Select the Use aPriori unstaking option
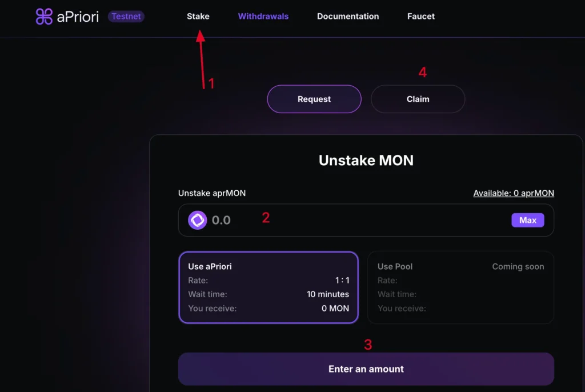This screenshot has height=392, width=585. click(268, 287)
